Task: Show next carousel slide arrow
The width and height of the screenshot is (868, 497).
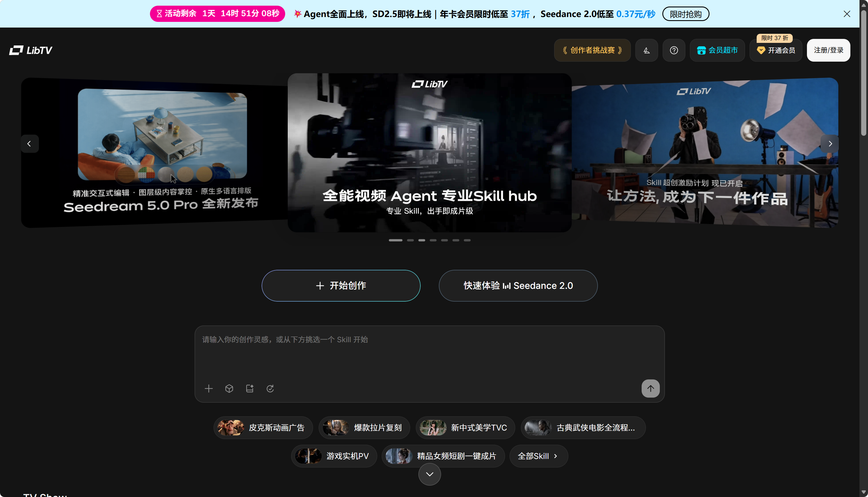Action: [830, 144]
